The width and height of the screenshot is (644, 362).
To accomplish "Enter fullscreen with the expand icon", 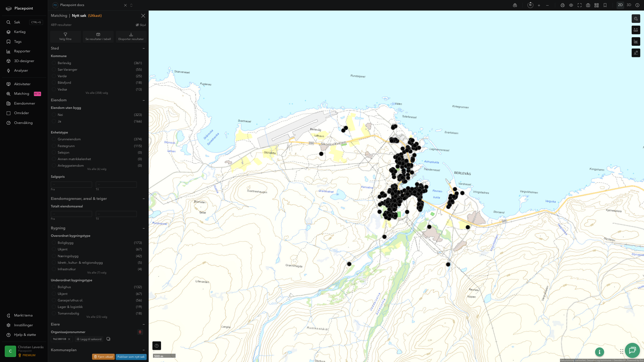I will [x=580, y=5].
